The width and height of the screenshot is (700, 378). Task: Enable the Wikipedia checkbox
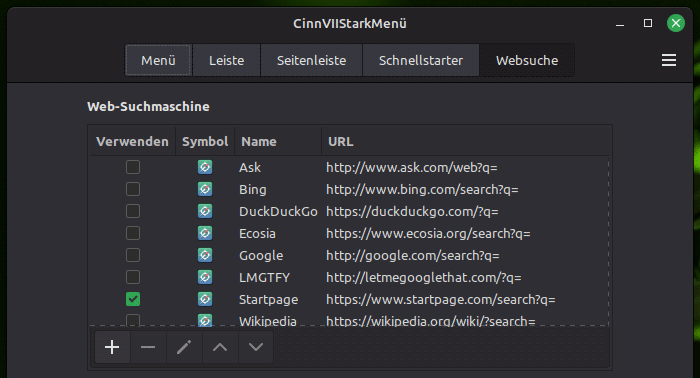tap(133, 320)
